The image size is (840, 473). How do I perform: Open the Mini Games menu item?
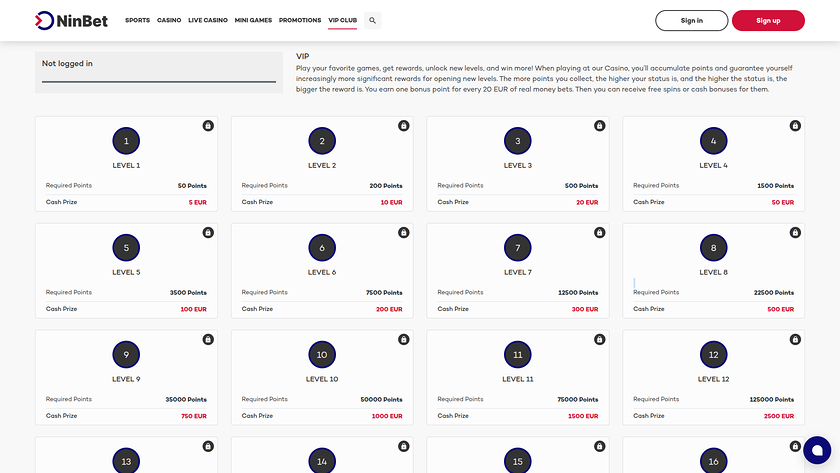tap(253, 20)
